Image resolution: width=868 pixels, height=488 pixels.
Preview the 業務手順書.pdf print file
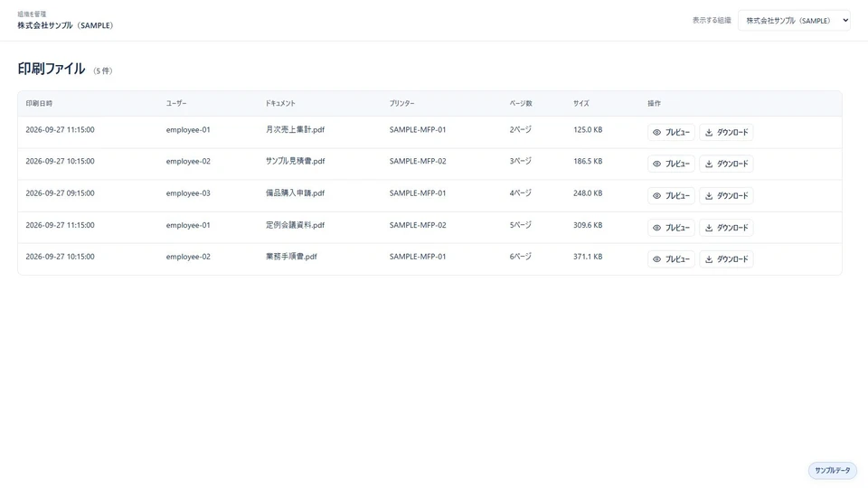pyautogui.click(x=671, y=259)
